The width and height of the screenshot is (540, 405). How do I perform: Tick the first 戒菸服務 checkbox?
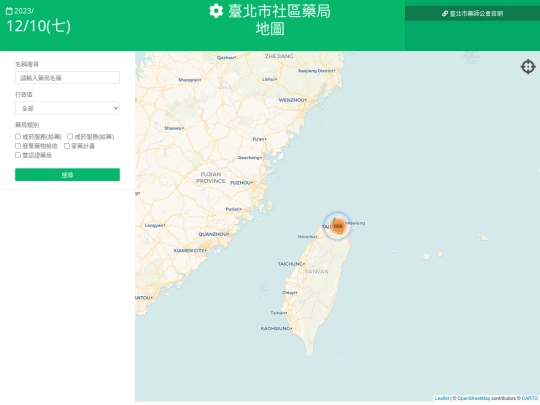(x=18, y=137)
